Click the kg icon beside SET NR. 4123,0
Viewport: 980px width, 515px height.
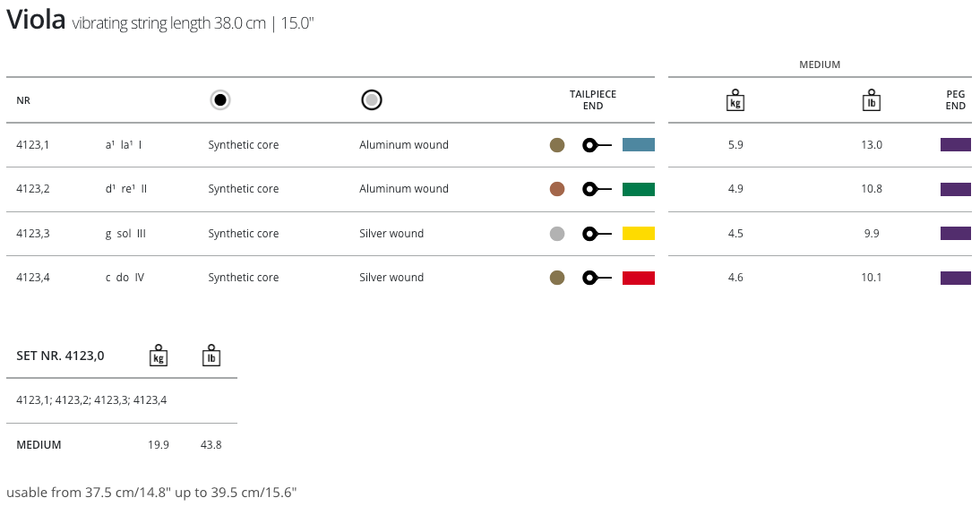tap(159, 356)
